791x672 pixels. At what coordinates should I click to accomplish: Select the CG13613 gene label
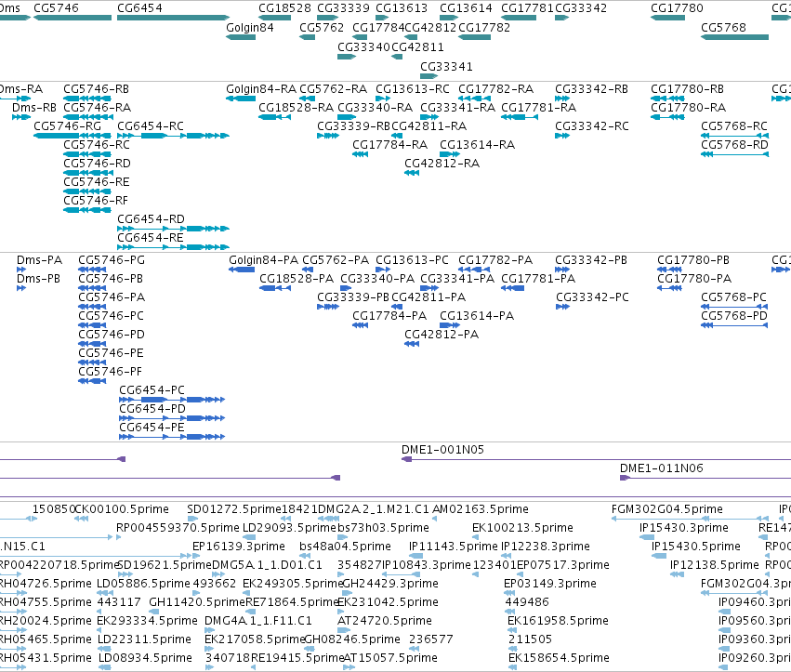[402, 8]
